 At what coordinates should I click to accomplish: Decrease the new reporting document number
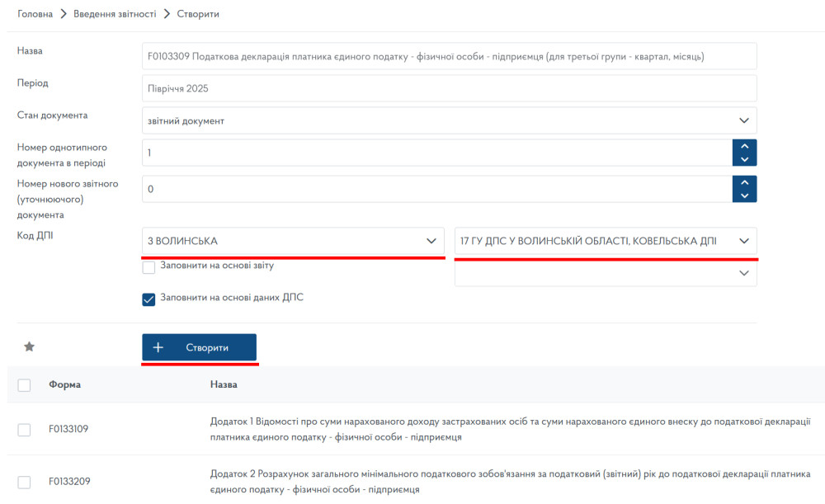[744, 195]
